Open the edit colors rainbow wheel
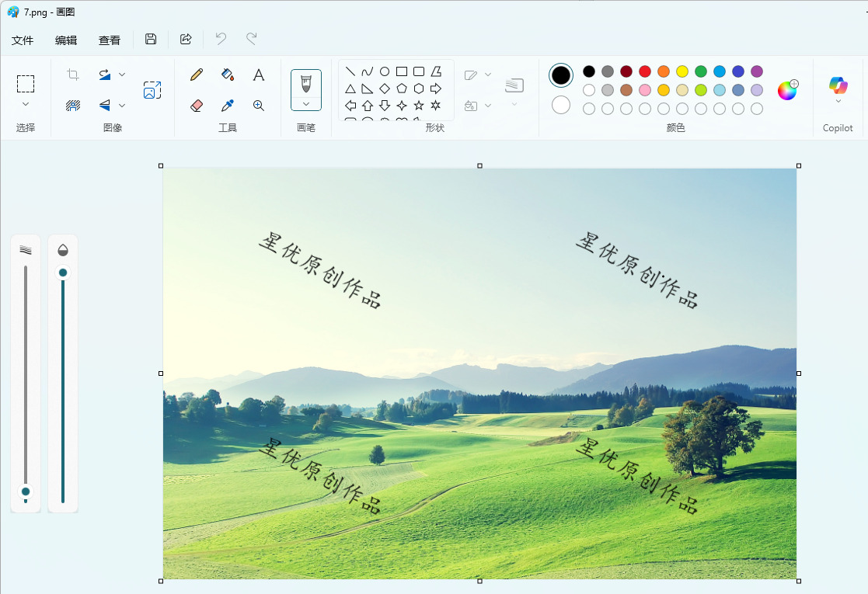 pos(787,89)
